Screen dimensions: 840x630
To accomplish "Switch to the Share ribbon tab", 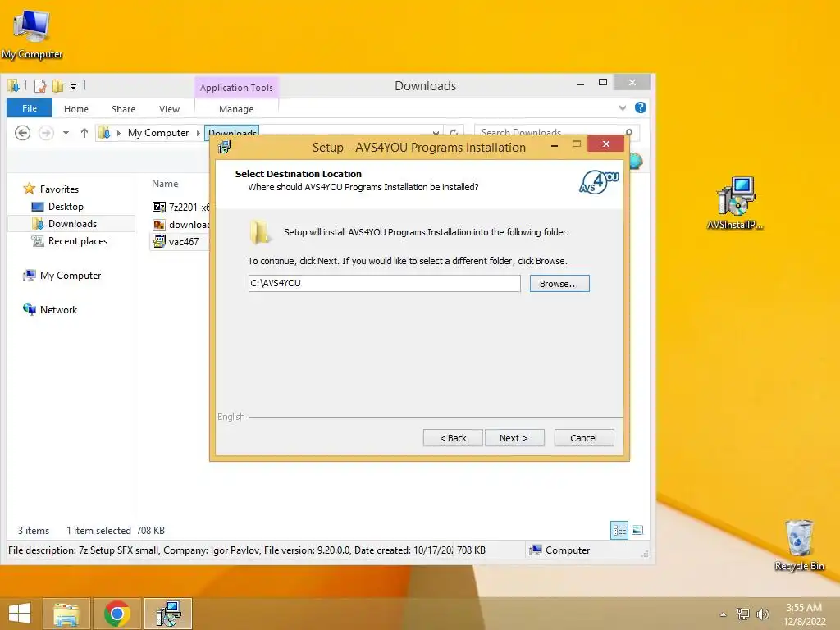I will pos(123,109).
